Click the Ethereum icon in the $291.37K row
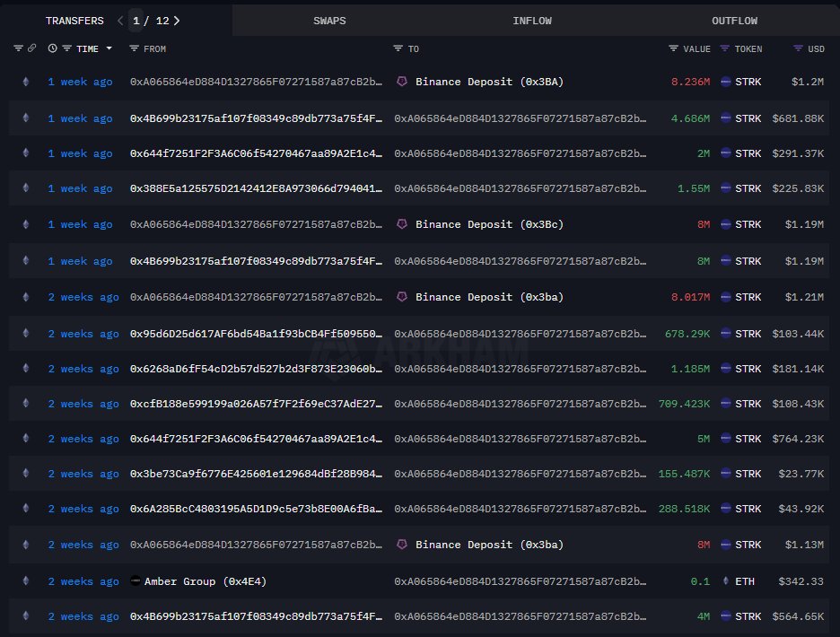Image resolution: width=840 pixels, height=637 pixels. pos(26,153)
